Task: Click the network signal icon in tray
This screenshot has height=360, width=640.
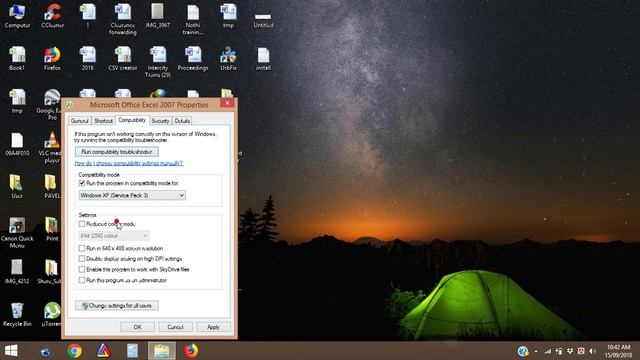Action: click(547, 351)
